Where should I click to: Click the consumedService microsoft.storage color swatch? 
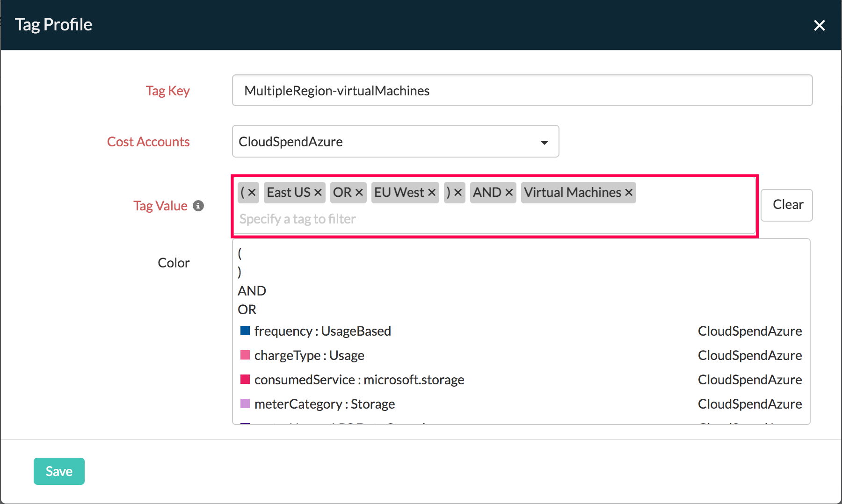(x=245, y=379)
